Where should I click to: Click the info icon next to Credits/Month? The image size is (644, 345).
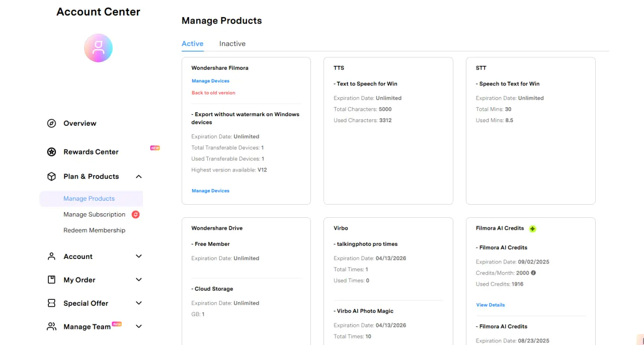(533, 273)
